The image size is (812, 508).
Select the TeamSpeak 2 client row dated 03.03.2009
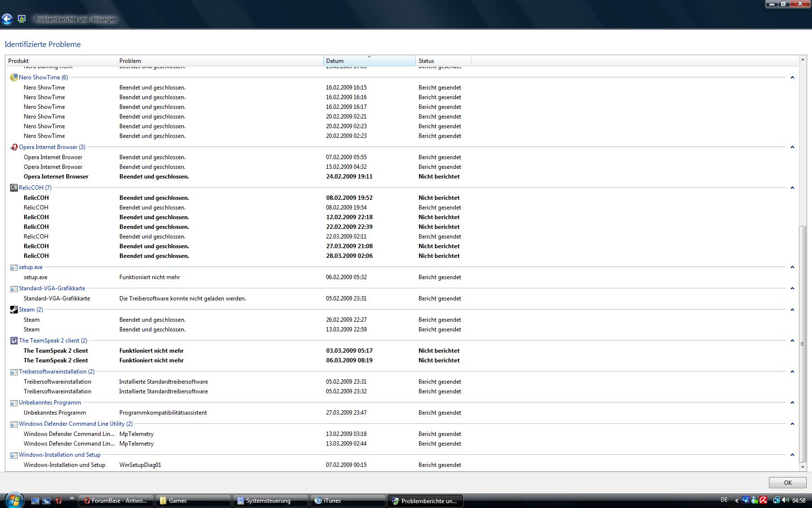point(402,351)
